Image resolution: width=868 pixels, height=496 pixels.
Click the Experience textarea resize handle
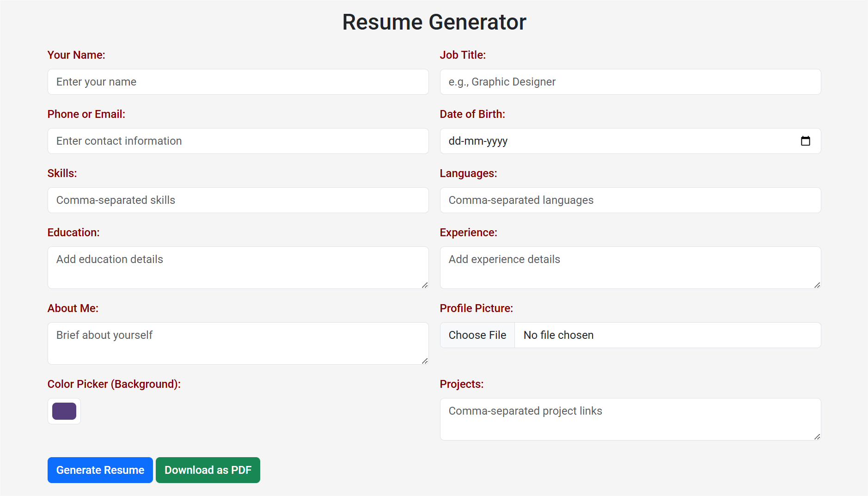pos(817,285)
